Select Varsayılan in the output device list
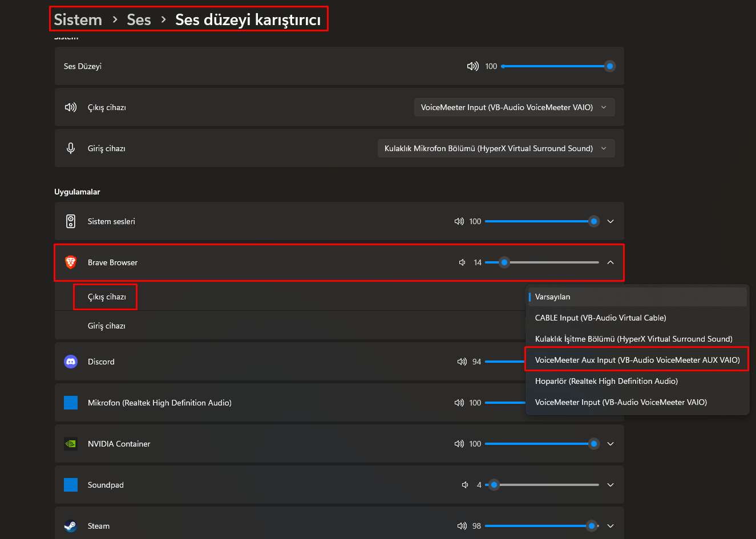 click(637, 297)
